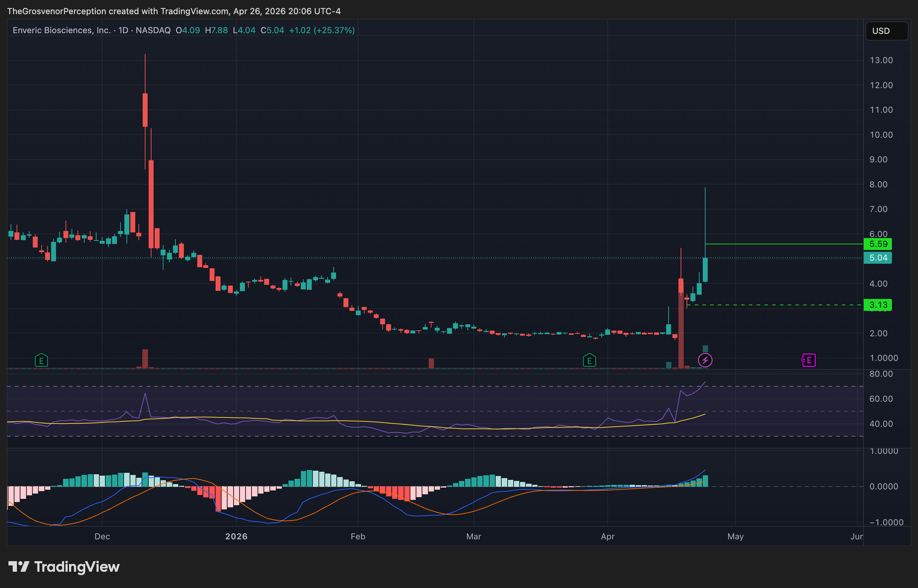The width and height of the screenshot is (918, 588).
Task: Click the 13.00 level on price scale
Action: coord(881,61)
